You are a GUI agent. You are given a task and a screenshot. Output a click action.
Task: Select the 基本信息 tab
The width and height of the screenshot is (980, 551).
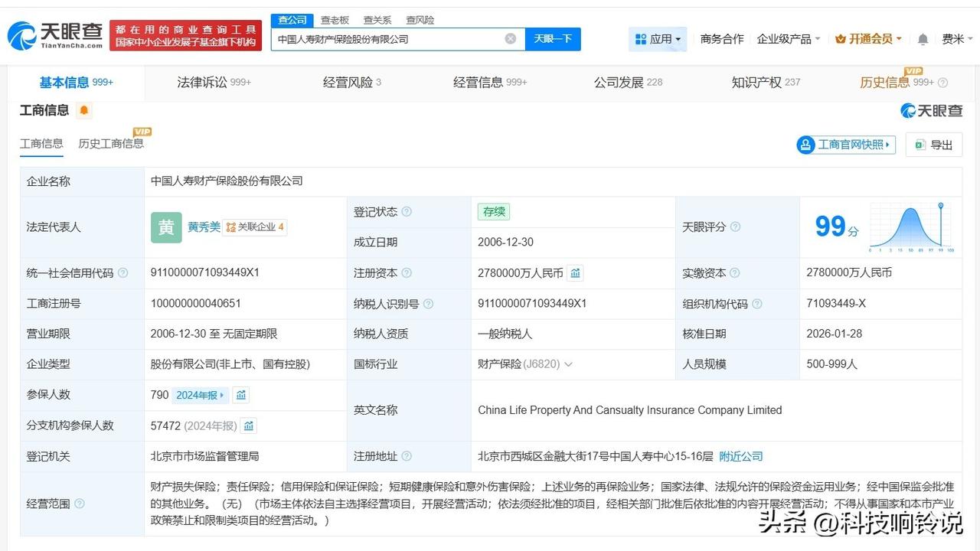click(x=76, y=83)
